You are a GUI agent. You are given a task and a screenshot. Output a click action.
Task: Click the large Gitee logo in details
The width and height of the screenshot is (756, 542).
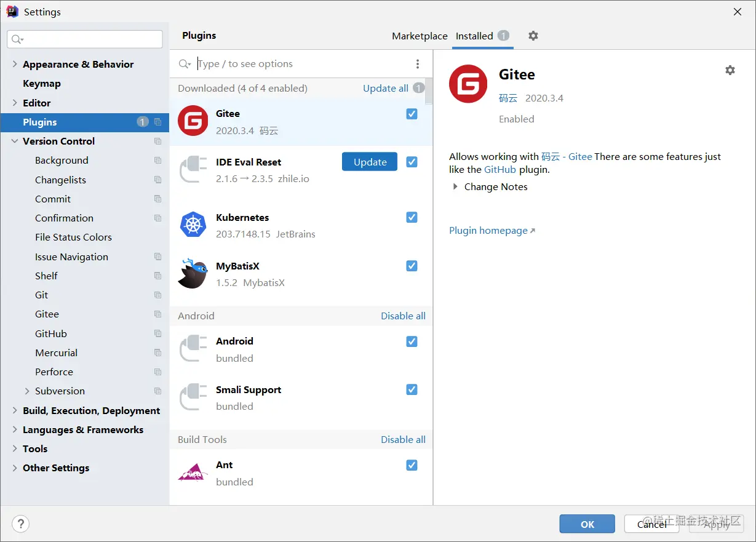[x=468, y=84]
